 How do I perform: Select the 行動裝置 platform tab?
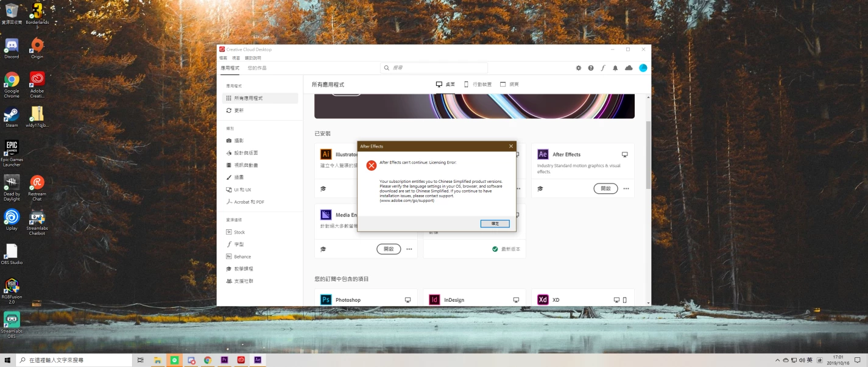[x=478, y=84]
